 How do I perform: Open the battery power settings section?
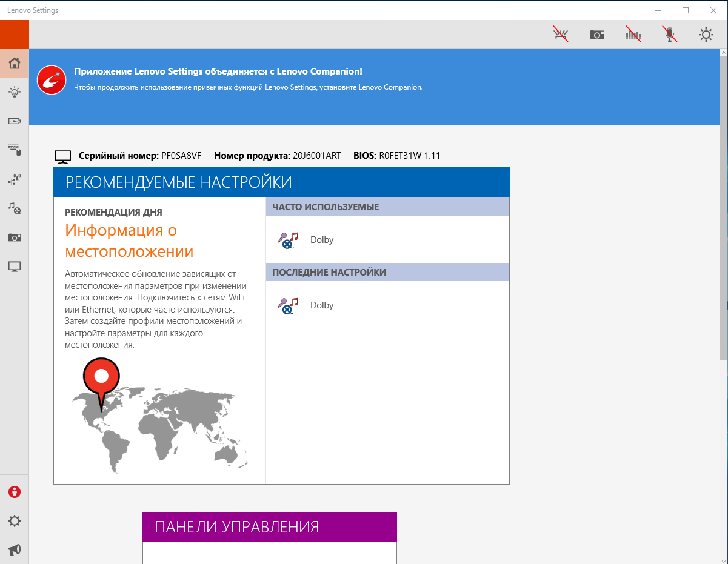[15, 121]
